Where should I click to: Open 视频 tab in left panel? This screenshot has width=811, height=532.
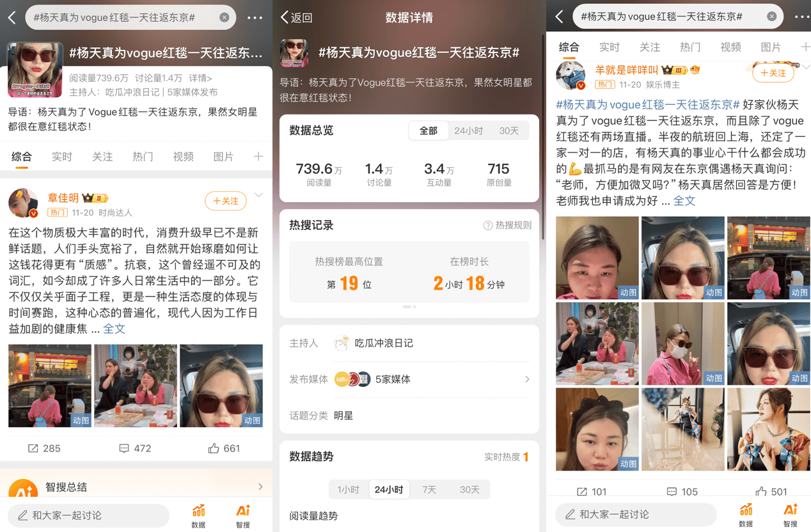pos(183,157)
